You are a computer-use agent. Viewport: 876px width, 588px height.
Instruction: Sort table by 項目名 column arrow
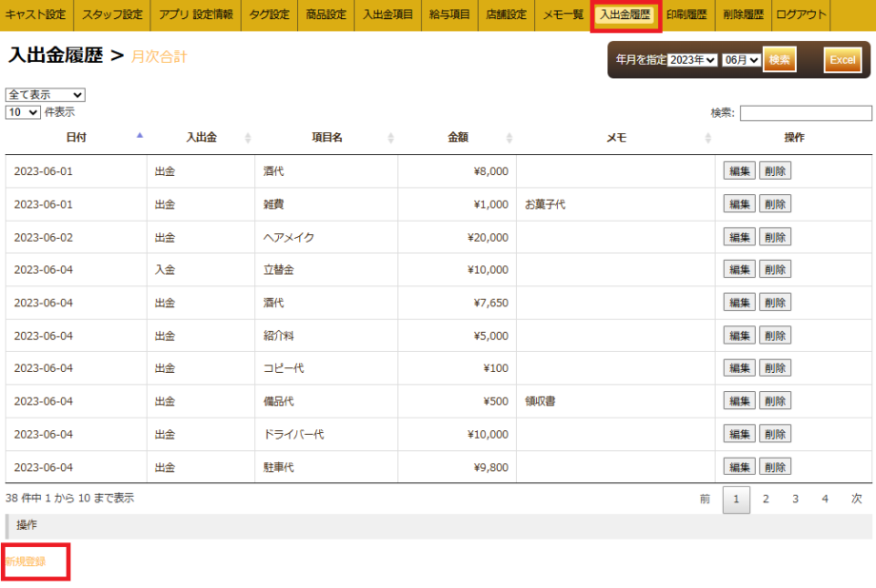click(x=392, y=138)
